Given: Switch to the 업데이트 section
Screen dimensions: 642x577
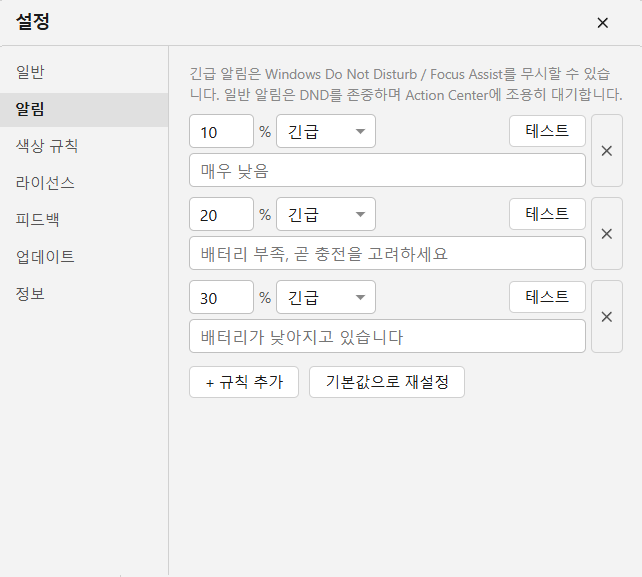Looking at the screenshot, I should (84, 257).
